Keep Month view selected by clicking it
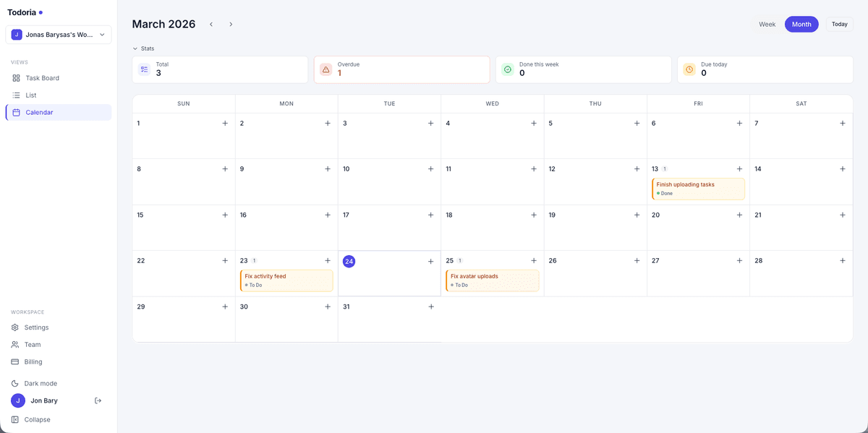 (x=801, y=24)
